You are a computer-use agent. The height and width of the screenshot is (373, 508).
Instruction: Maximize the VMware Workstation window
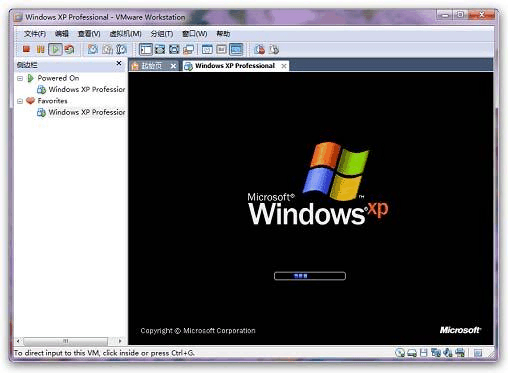click(460, 15)
